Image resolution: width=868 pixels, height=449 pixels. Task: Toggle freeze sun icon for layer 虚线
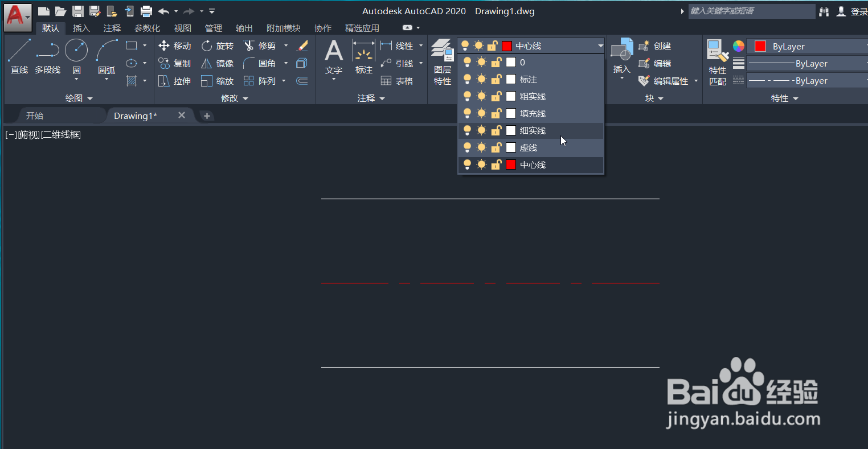point(482,148)
